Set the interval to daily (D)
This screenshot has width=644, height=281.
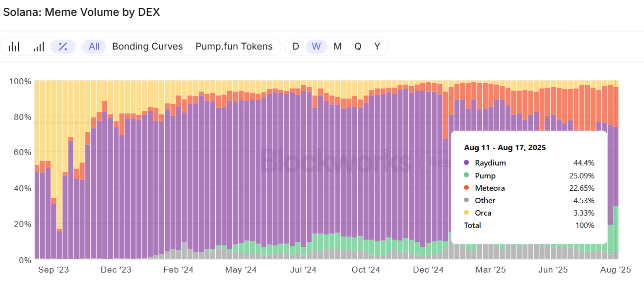pos(296,47)
